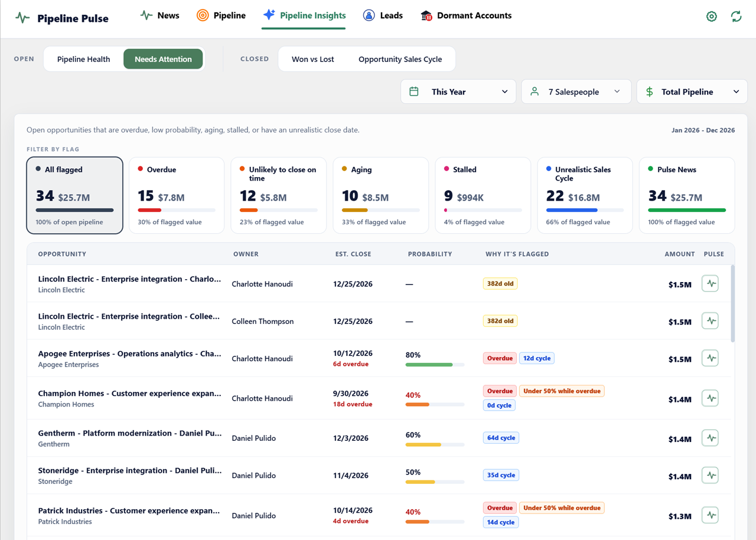Filter by the Stalled flag card

pyautogui.click(x=483, y=195)
